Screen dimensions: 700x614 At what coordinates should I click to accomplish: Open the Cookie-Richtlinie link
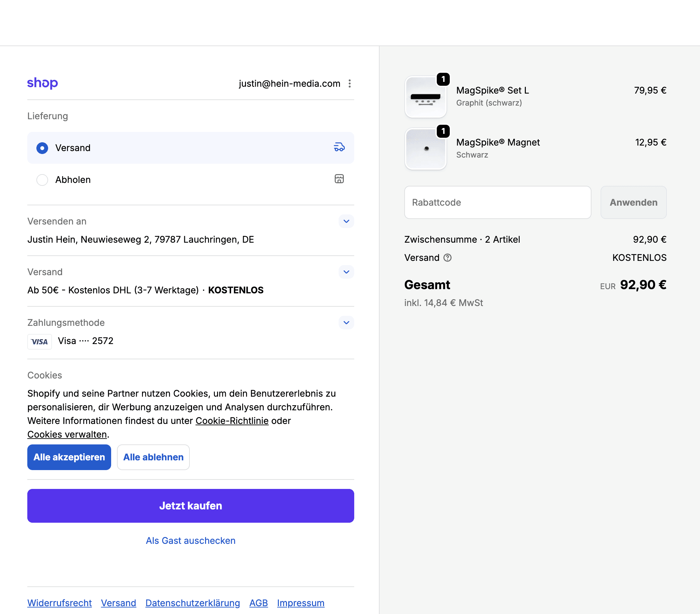point(232,420)
